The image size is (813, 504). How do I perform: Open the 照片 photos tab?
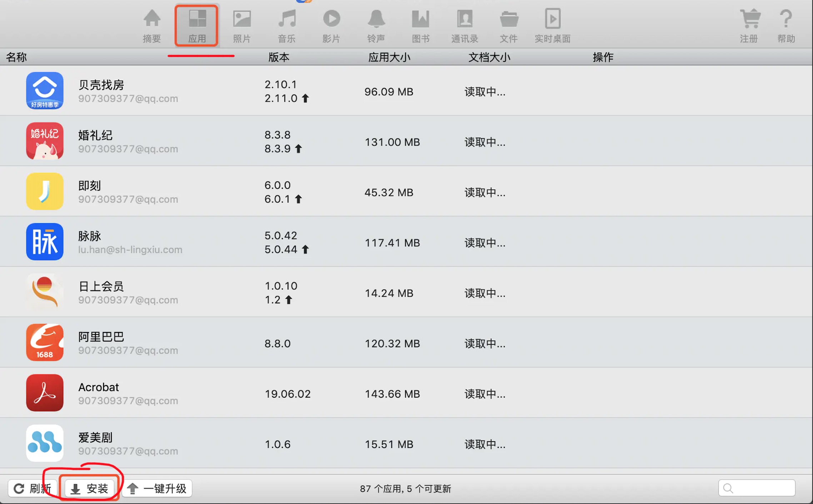click(x=242, y=26)
